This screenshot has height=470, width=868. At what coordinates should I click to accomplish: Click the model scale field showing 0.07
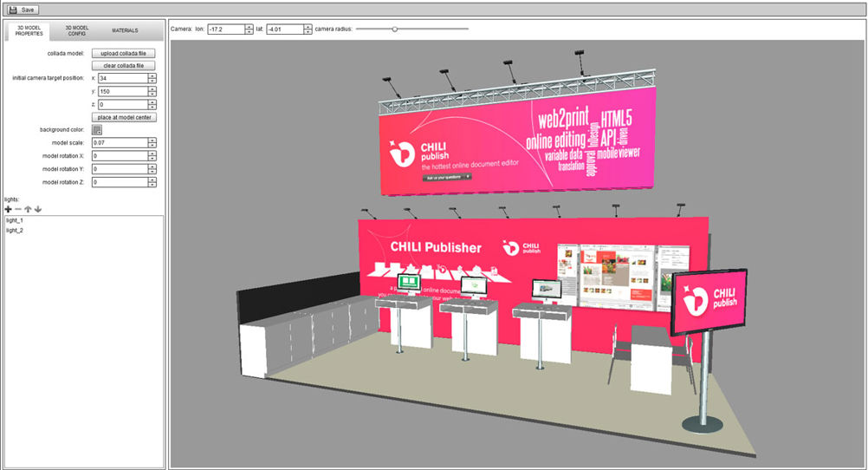[120, 143]
